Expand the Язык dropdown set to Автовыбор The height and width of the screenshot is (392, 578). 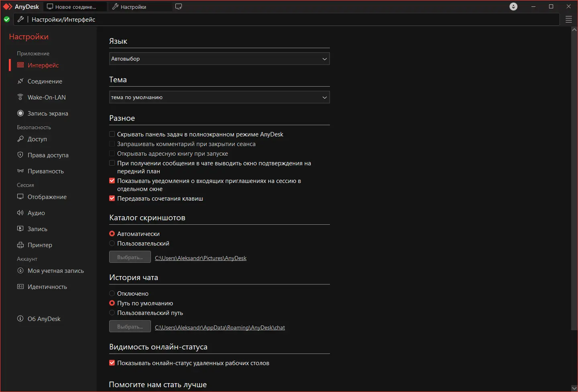(x=219, y=59)
